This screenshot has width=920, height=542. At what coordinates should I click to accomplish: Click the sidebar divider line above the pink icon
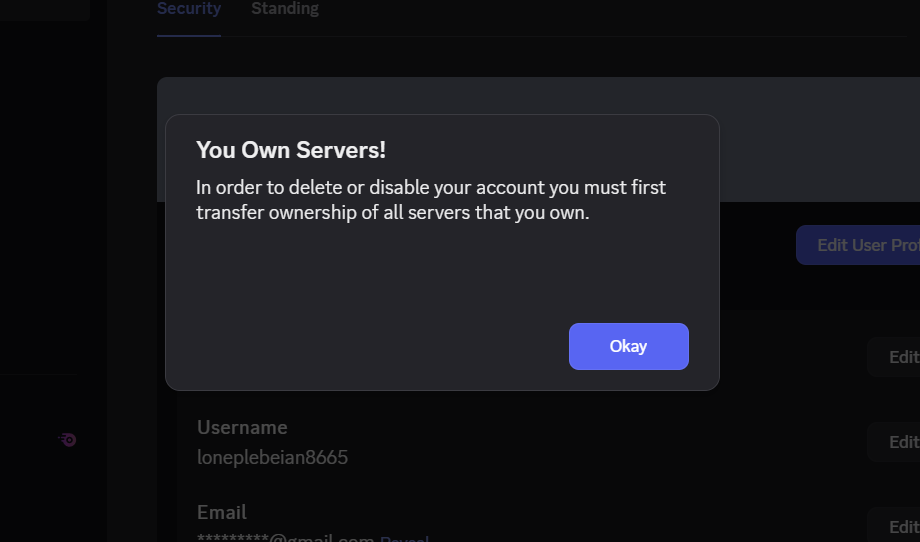(x=40, y=375)
